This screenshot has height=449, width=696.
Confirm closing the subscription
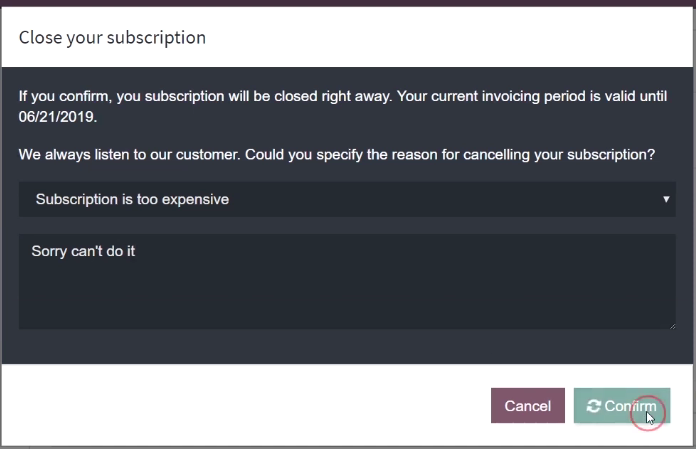tap(621, 406)
